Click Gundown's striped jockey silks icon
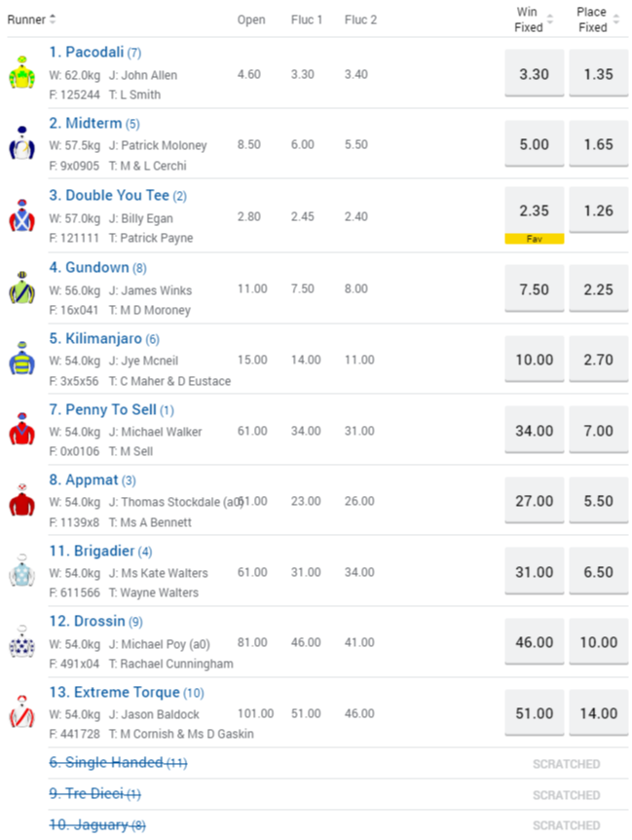 21,287
